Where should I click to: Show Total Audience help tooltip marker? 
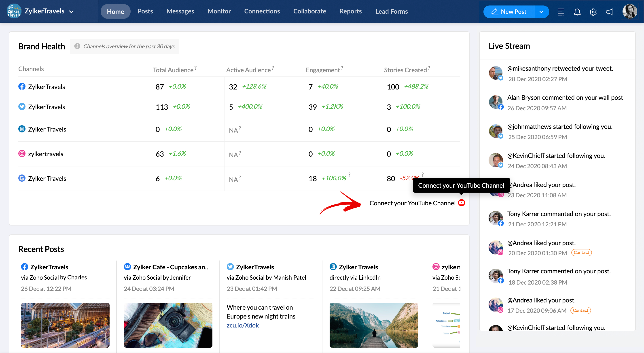tap(195, 67)
